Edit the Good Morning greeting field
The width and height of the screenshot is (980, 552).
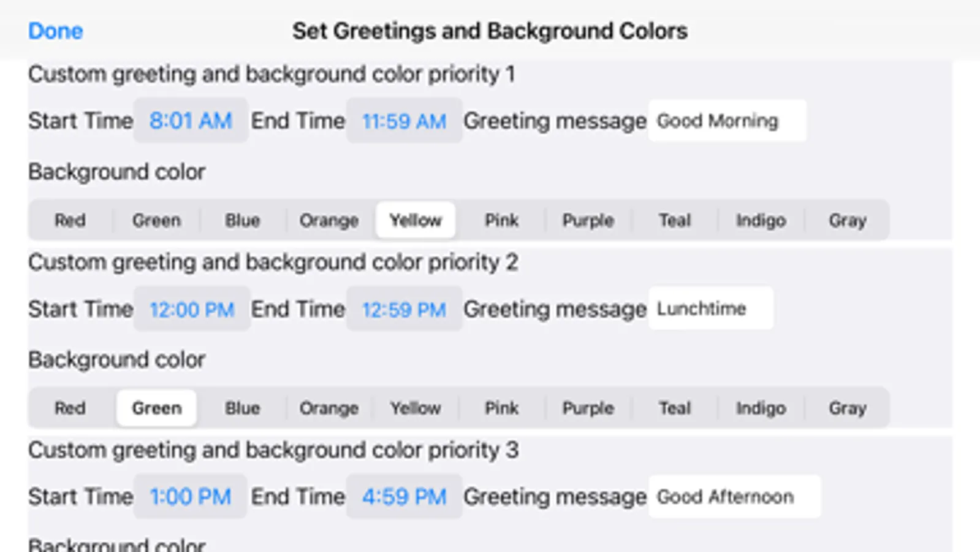(727, 121)
